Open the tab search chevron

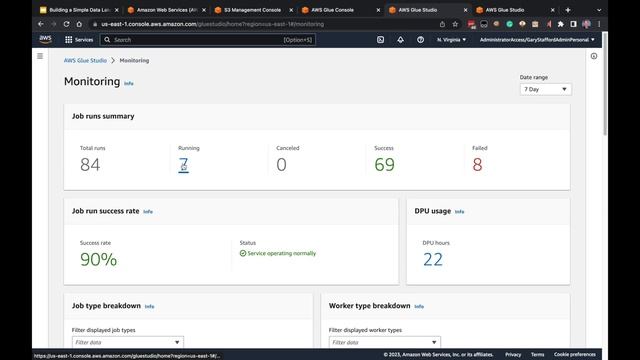(599, 10)
